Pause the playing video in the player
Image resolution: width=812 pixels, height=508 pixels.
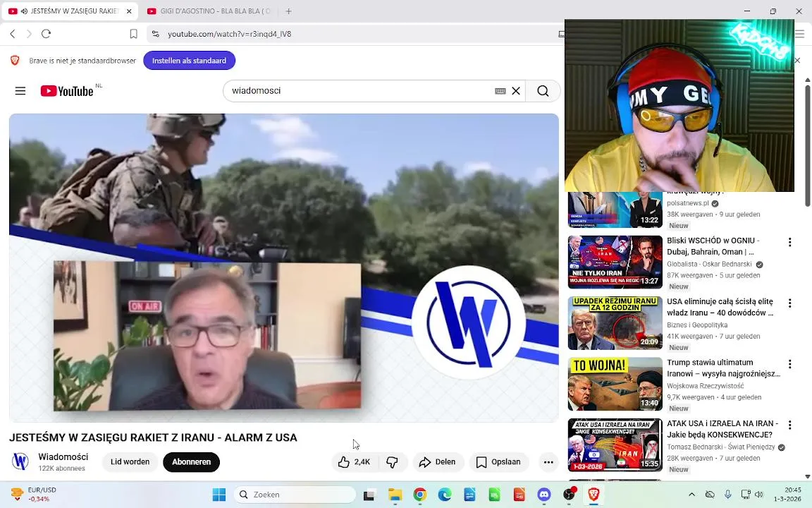(x=284, y=267)
